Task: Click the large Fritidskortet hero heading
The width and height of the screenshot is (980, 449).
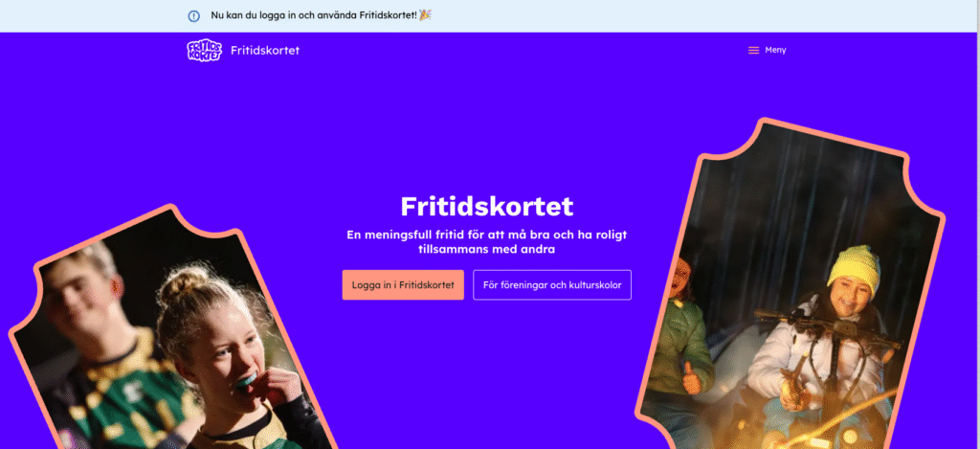Action: point(487,207)
